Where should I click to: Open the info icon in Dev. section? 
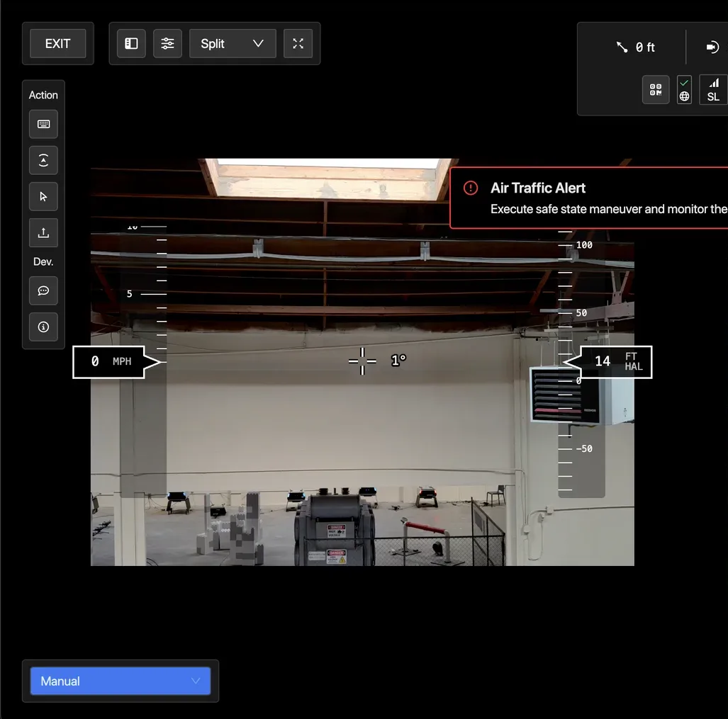click(x=43, y=327)
